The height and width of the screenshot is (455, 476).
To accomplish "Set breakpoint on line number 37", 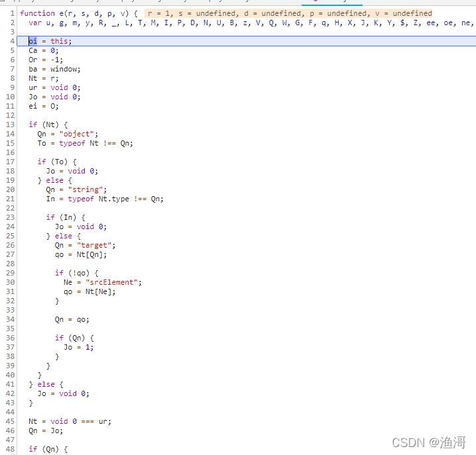I will [10, 347].
